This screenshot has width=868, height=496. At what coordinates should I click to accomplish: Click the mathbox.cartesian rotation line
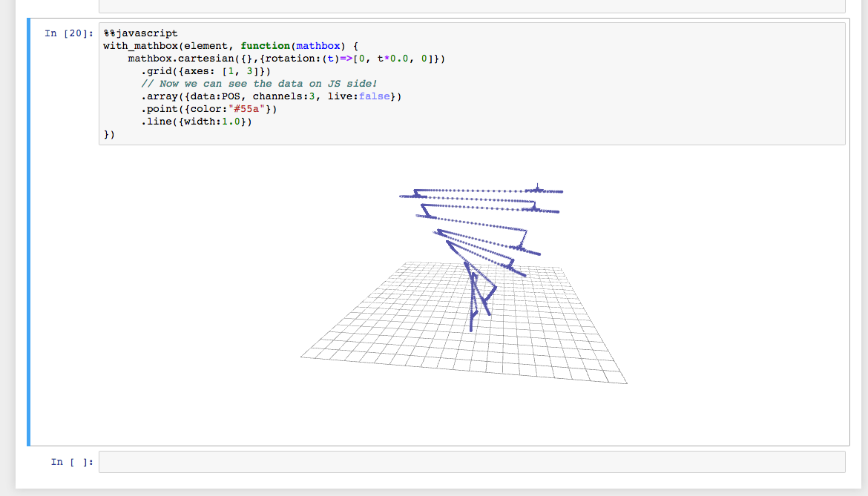[x=286, y=59]
